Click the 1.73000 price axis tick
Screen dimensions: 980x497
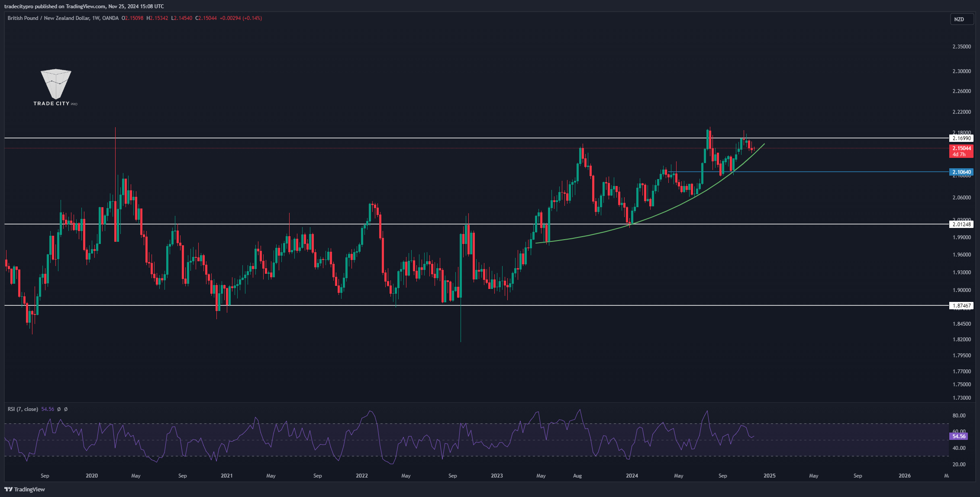[x=961, y=398]
